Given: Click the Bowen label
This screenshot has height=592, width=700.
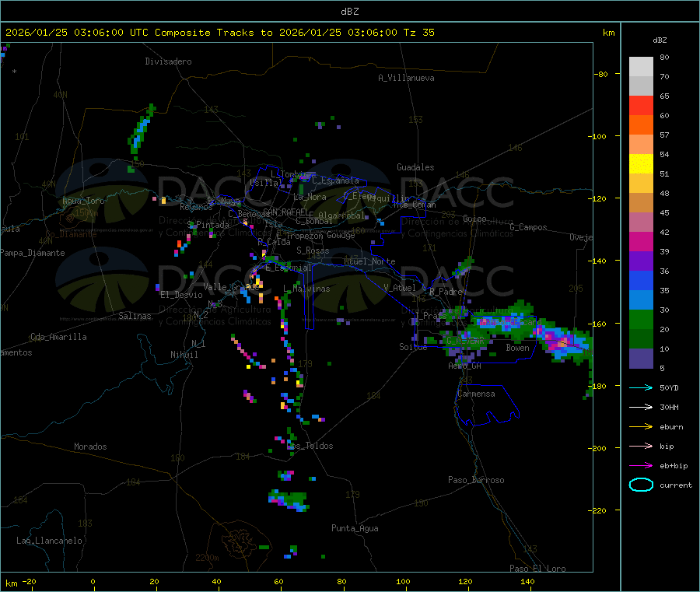Looking at the screenshot, I should [517, 348].
